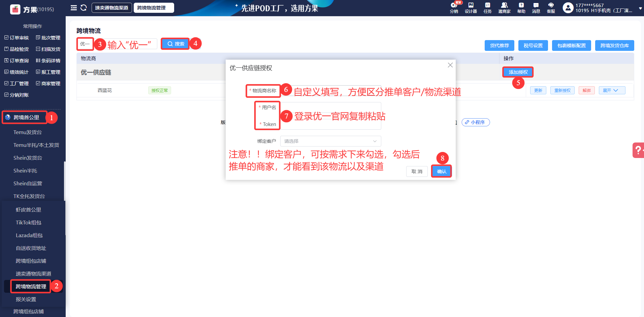This screenshot has width=644, height=317.
Task: Click 添加授权 for 优一供应链
Action: [518, 72]
